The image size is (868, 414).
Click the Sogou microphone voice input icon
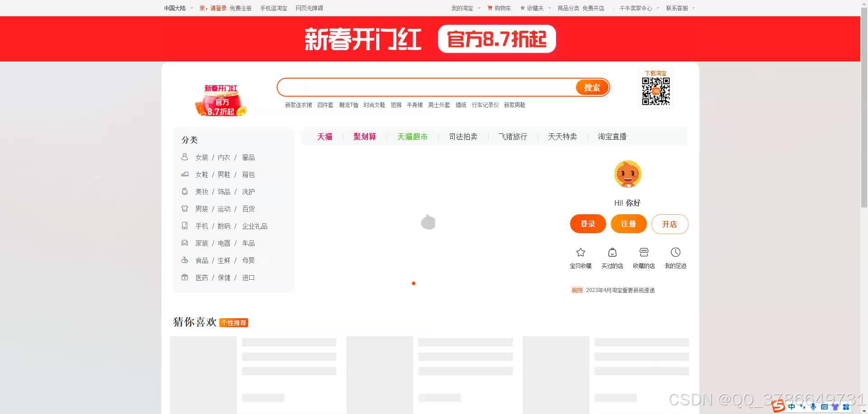(813, 407)
